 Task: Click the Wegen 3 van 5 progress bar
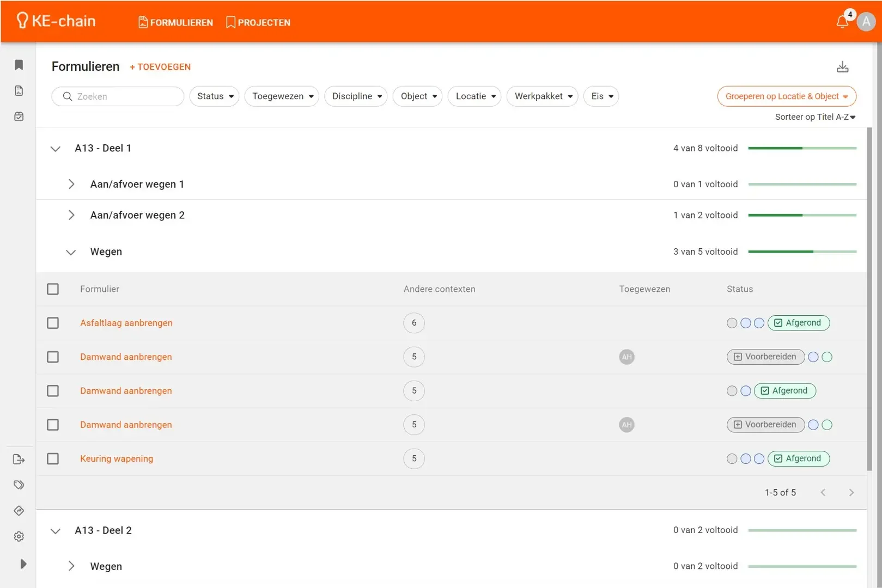pos(802,252)
